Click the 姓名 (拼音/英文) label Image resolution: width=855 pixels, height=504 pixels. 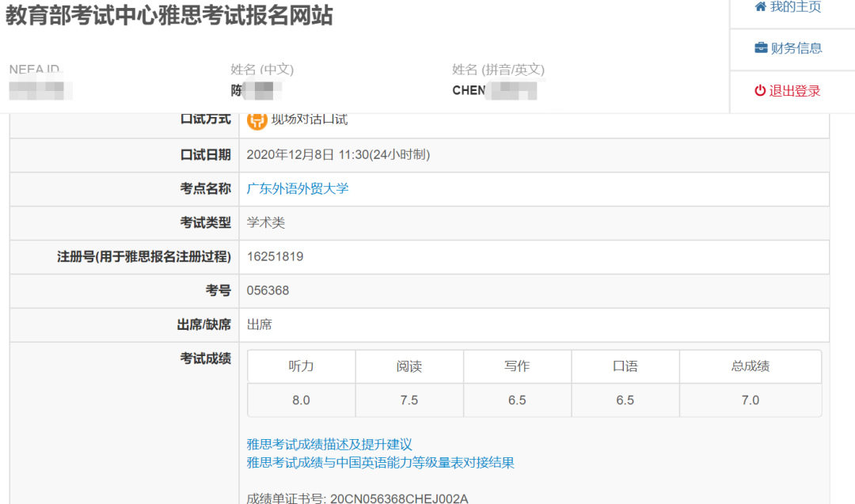(x=499, y=69)
